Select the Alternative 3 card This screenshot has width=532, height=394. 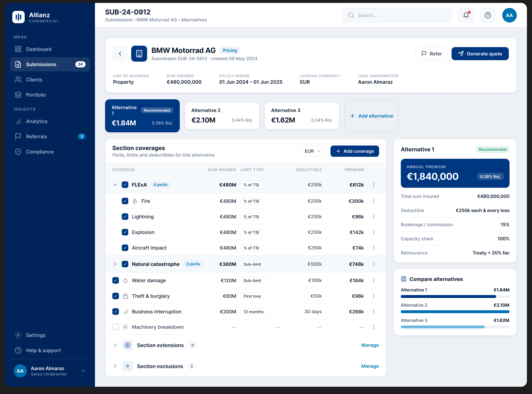(x=302, y=116)
